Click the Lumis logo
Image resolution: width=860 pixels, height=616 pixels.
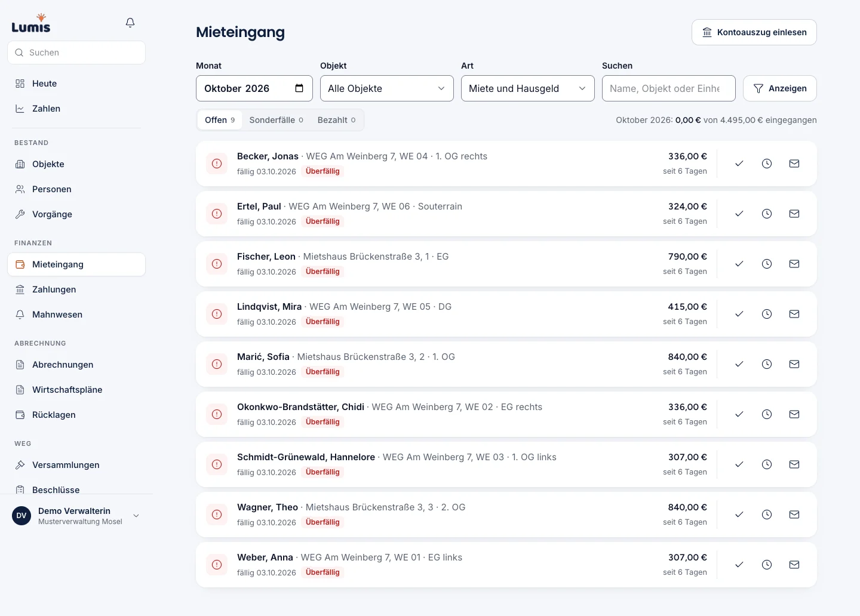[31, 23]
